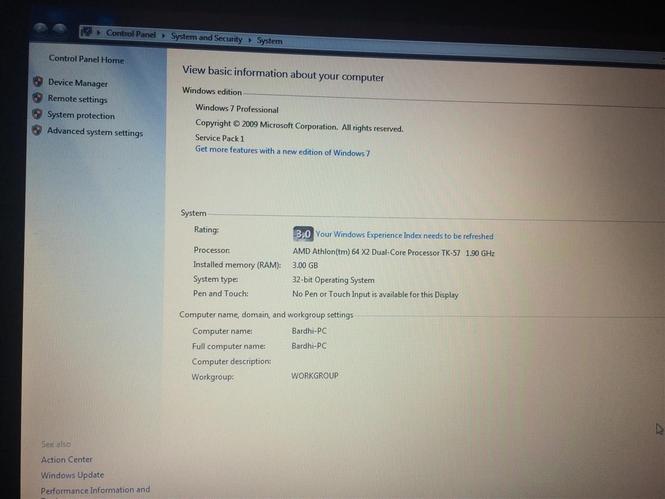Click the Forward navigation arrow button

point(59,29)
